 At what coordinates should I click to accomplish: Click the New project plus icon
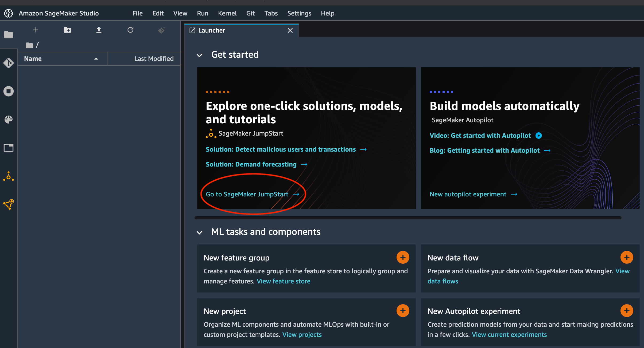pyautogui.click(x=403, y=310)
